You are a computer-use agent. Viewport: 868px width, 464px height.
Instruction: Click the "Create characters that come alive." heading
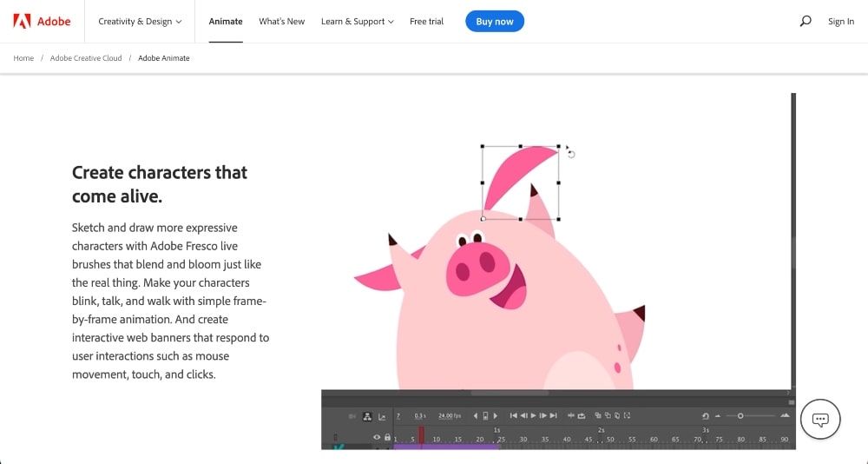pyautogui.click(x=160, y=184)
